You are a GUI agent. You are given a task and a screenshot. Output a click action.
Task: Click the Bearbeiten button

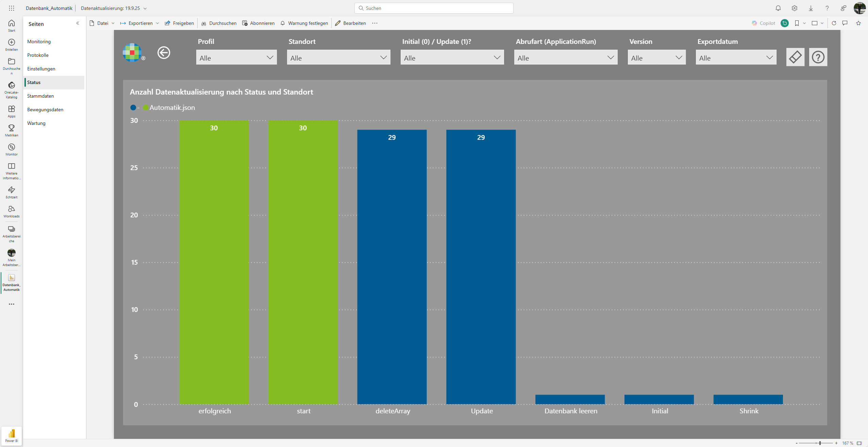(350, 23)
